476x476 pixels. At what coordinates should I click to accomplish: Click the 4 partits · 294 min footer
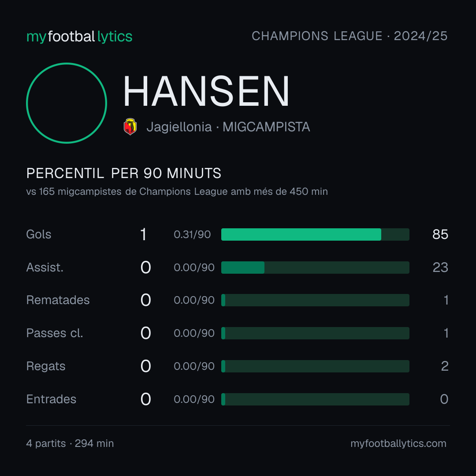point(70,443)
